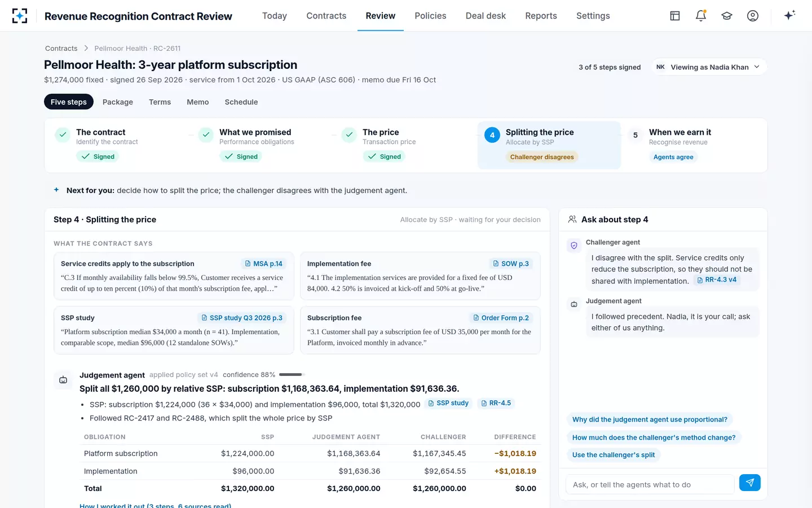This screenshot has height=508, width=812.
Task: Click the graduation cap learning icon
Action: click(x=727, y=16)
